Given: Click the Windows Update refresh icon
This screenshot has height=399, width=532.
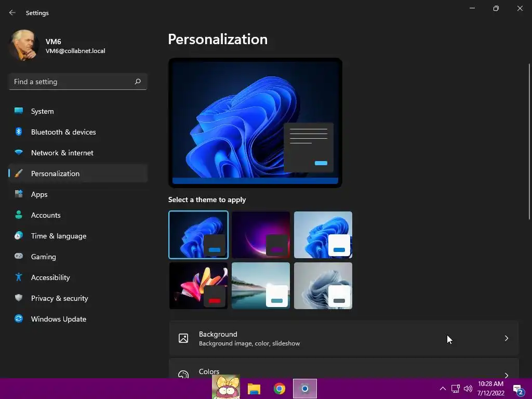Looking at the screenshot, I should [19, 318].
